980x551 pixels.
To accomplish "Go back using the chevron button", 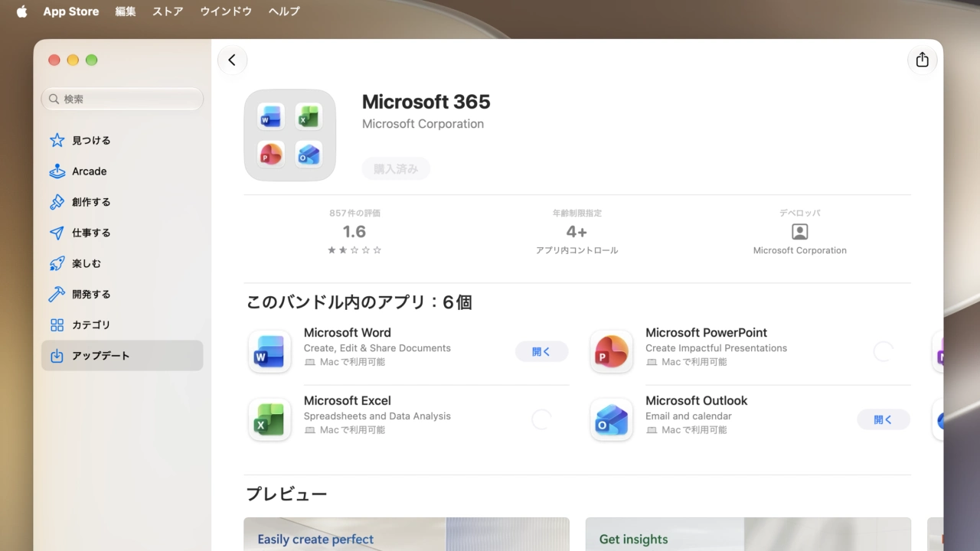I will (x=232, y=60).
